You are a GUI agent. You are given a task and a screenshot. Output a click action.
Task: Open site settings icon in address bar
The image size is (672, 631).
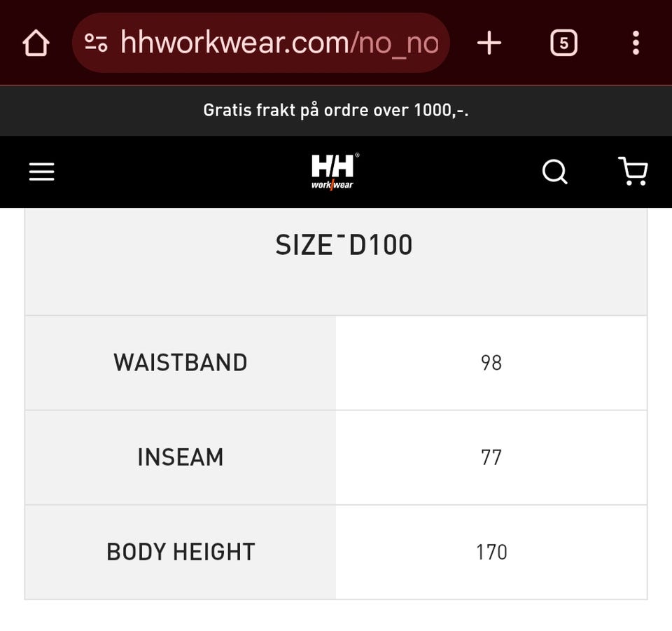pyautogui.click(x=96, y=43)
